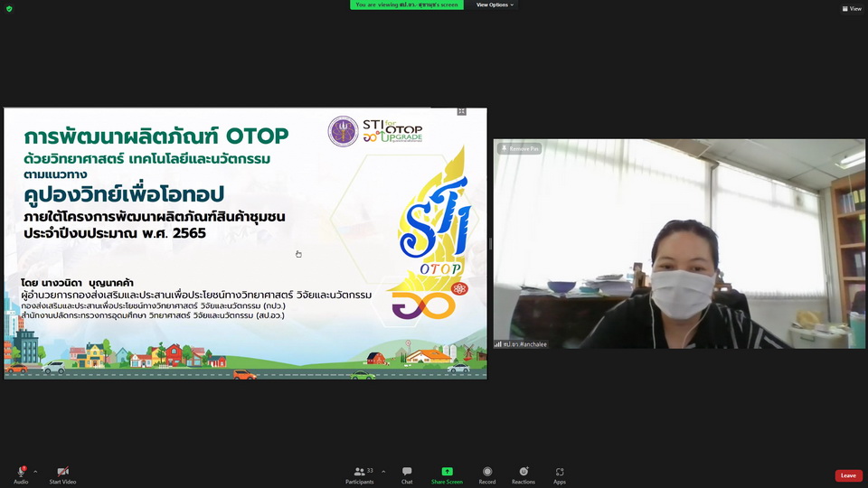Open the Chat panel
868x488 pixels.
[407, 474]
